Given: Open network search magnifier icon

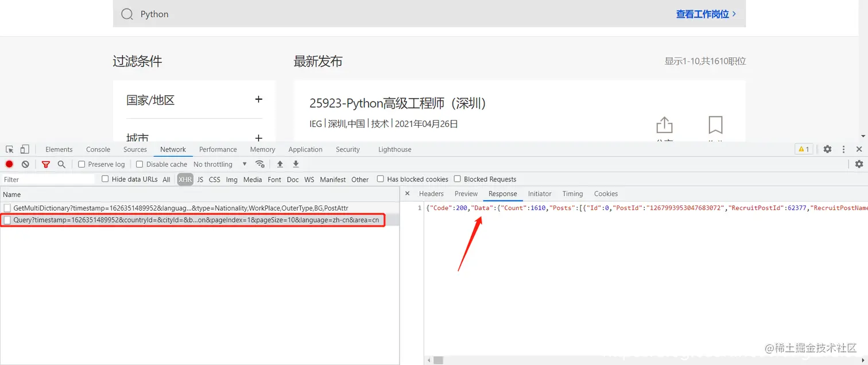Looking at the screenshot, I should 61,164.
